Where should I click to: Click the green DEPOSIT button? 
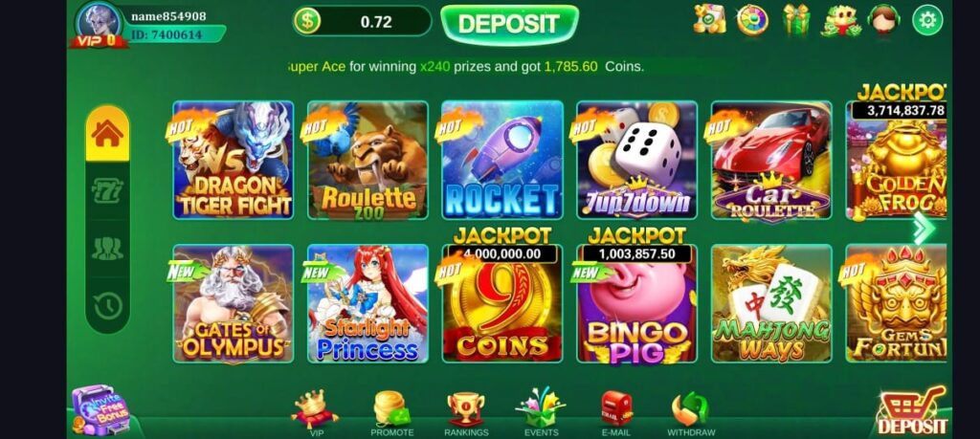[509, 24]
